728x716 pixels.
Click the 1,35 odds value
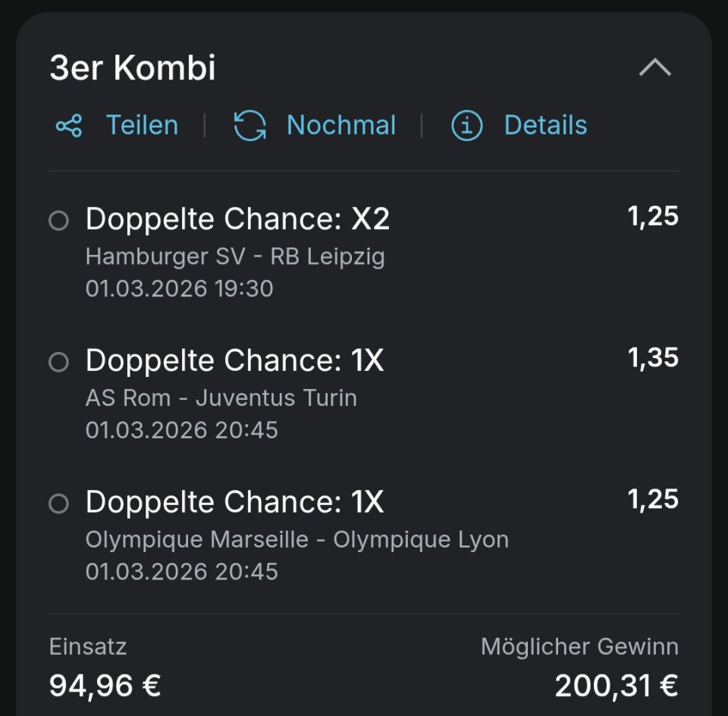pyautogui.click(x=653, y=358)
